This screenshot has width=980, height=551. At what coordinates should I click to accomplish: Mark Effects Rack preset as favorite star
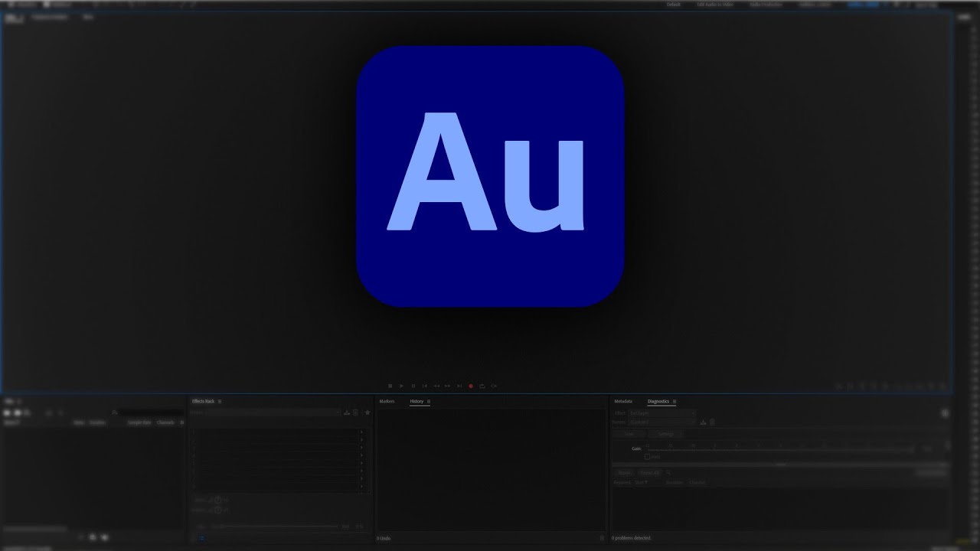(x=367, y=412)
